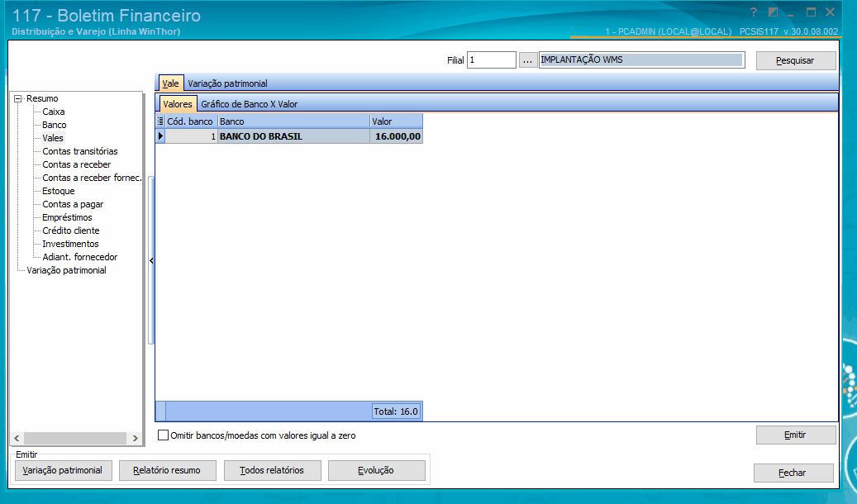The height and width of the screenshot is (504, 857).
Task: Sort by the Cód. banco column header
Action: coord(191,121)
